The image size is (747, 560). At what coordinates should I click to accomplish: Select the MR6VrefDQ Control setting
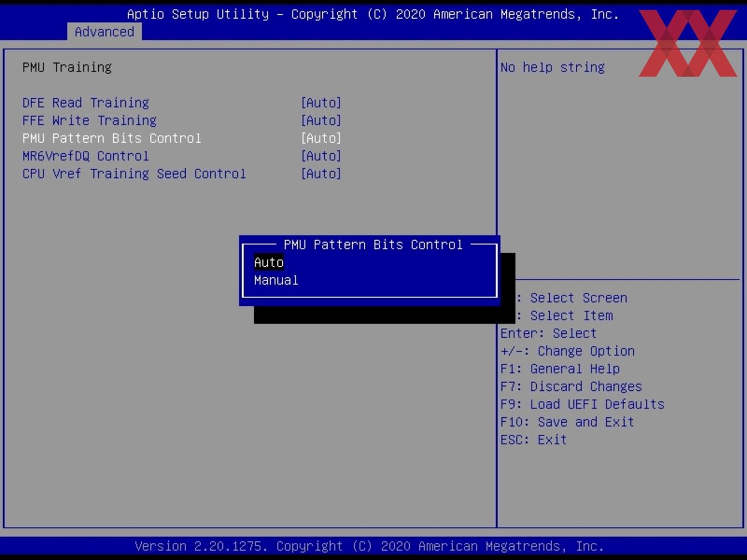86,156
